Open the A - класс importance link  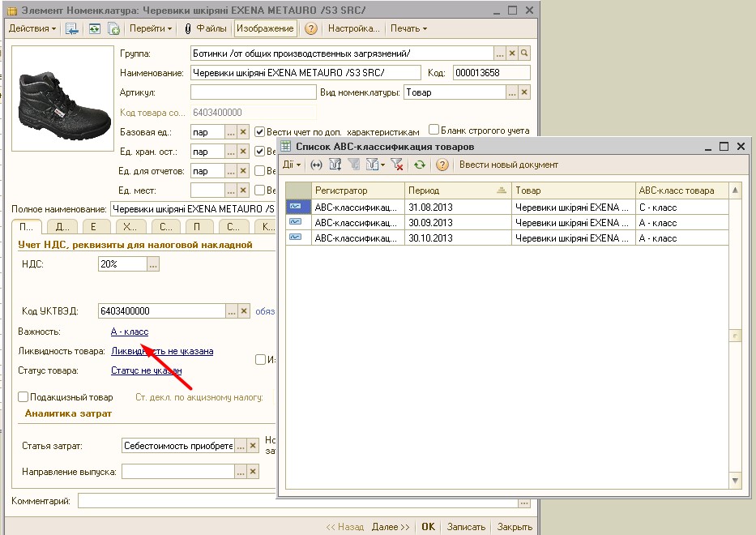[x=130, y=332]
